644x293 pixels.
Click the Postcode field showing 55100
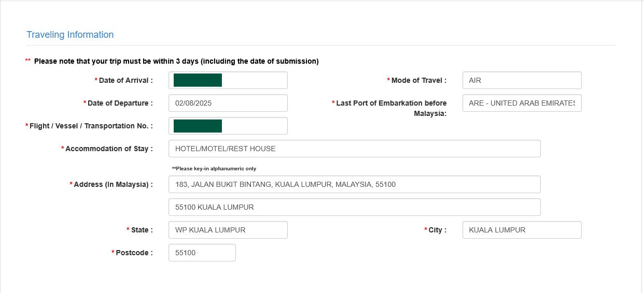click(202, 253)
